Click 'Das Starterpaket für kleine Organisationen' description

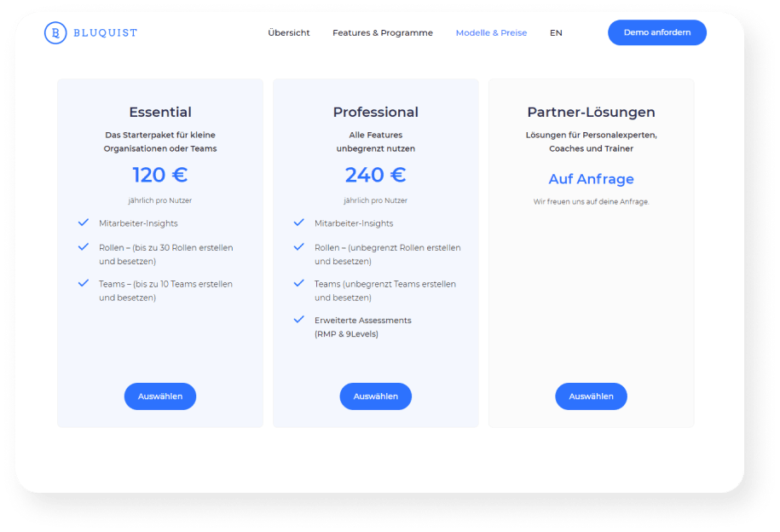[x=160, y=142]
